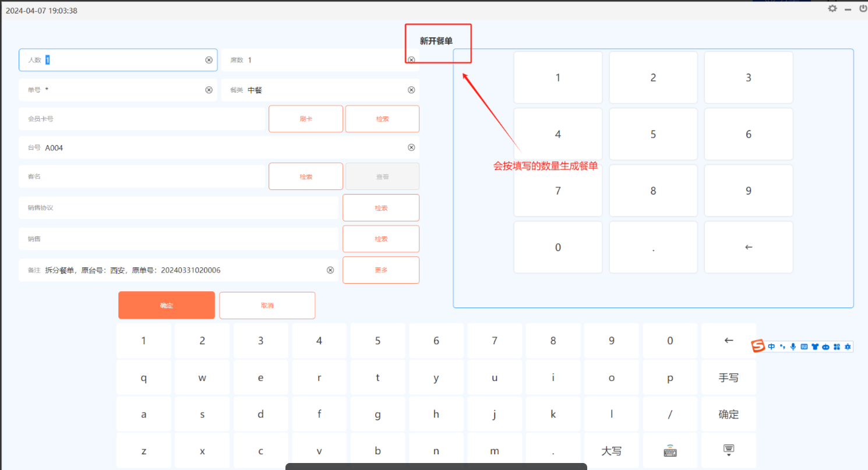Expand 更多 options beside remarks
Image resolution: width=868 pixels, height=470 pixels.
click(381, 270)
